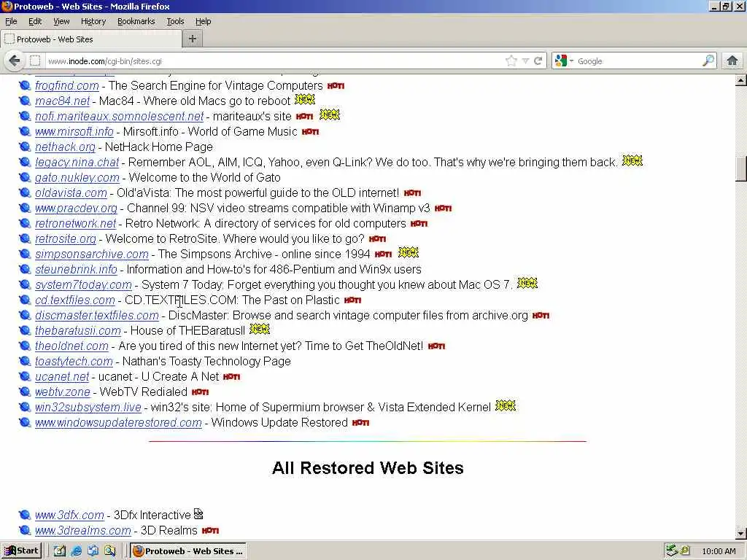Click the Show Desktop icon in Quick Launch
Viewport: 747px width, 560px height.
(x=60, y=551)
